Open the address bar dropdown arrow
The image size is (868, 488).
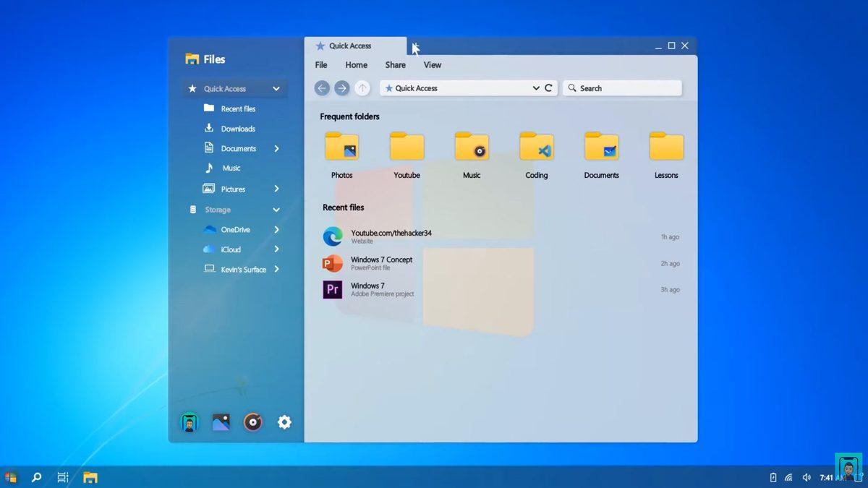[535, 87]
